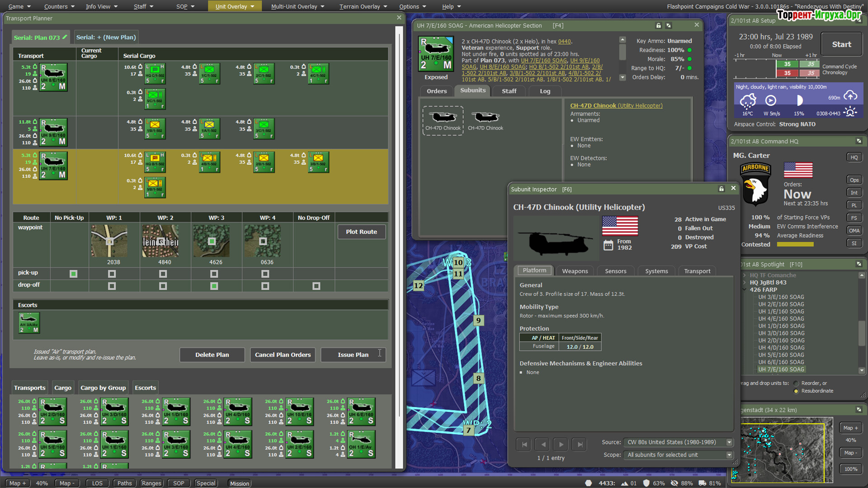This screenshot has width=868, height=488.
Task: Expand the HQ JgBtl 843 tree node
Action: pos(745,282)
